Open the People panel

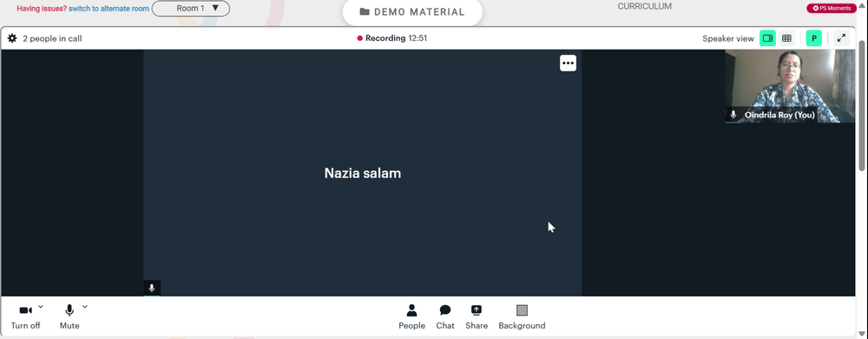click(x=411, y=317)
